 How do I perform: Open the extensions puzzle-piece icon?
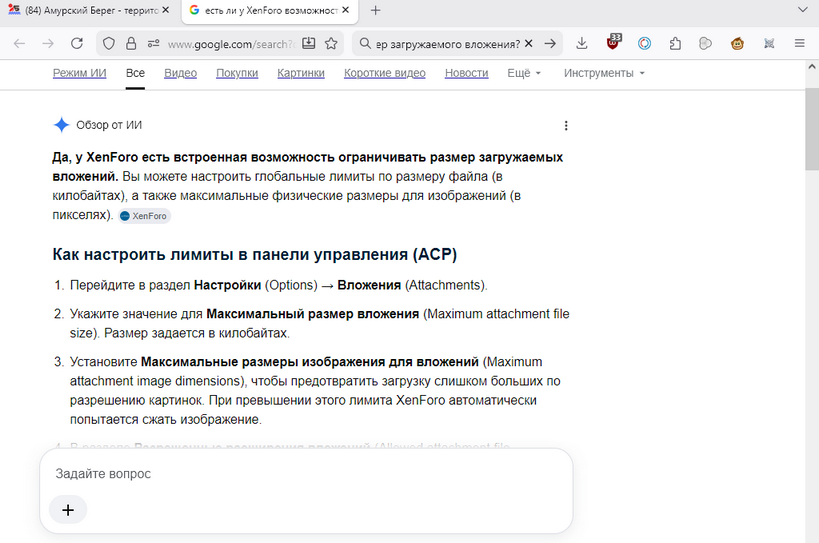click(x=675, y=43)
